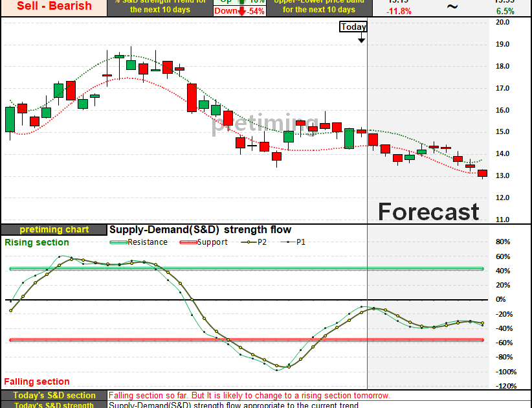Click the 'Down -54%' cell
The height and width of the screenshot is (408, 532).
240,11
